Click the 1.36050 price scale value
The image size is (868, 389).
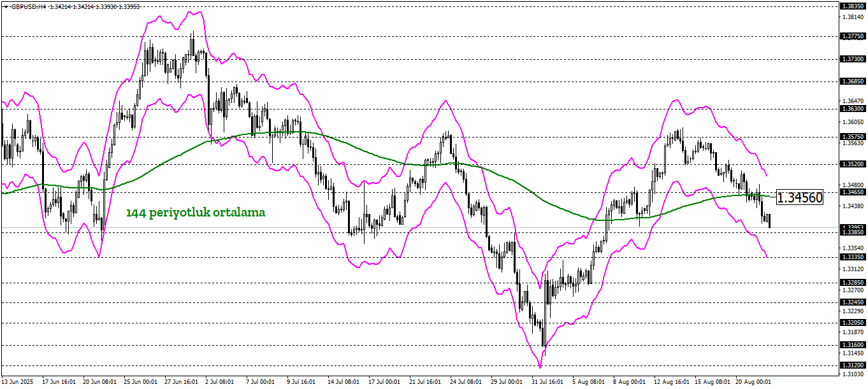coord(853,122)
